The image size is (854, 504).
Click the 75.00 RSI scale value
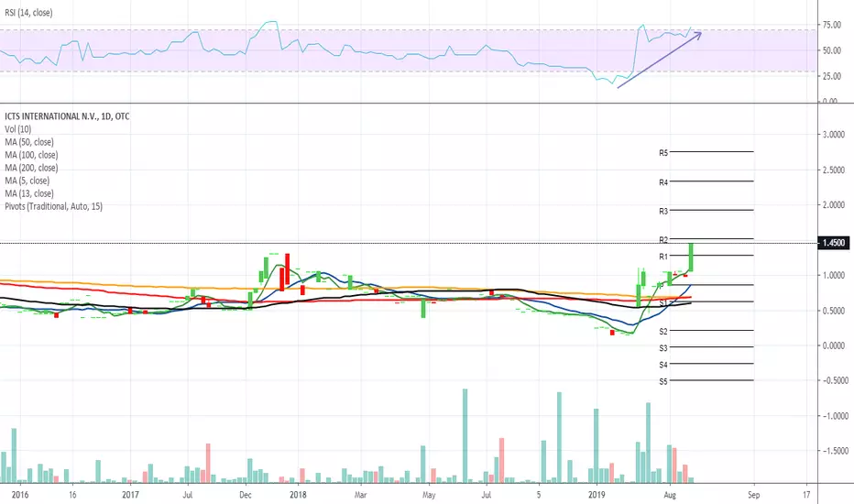click(x=832, y=25)
